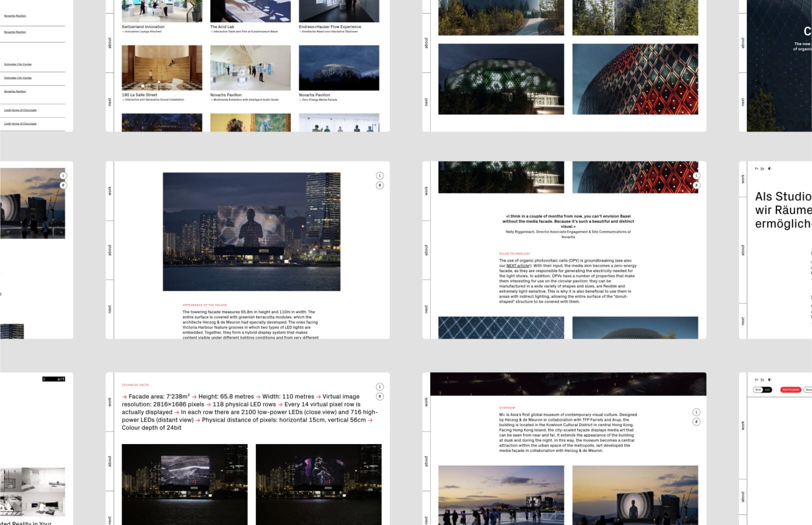The image size is (812, 525).
Task: Open the 190 La Salle Street project thumbnail
Action: click(x=162, y=67)
